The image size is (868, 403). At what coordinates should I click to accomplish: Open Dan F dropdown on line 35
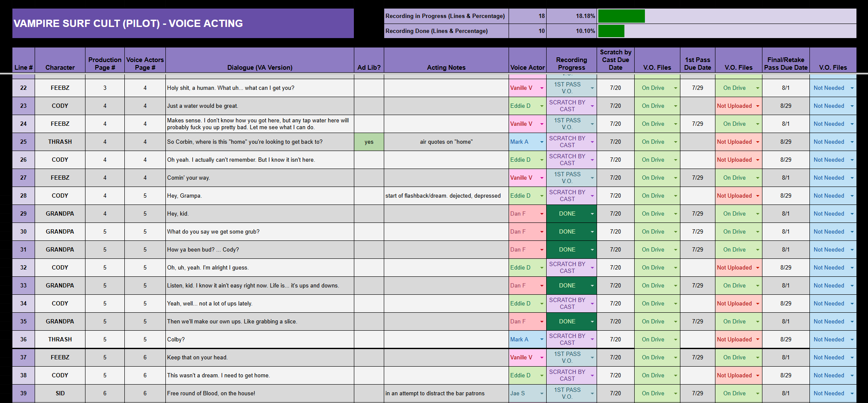(541, 322)
